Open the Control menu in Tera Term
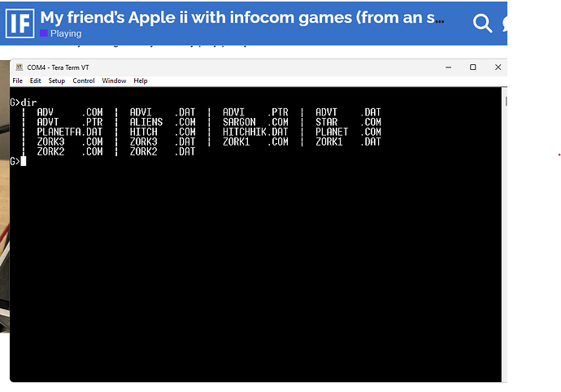The width and height of the screenshot is (561, 392). [x=84, y=81]
